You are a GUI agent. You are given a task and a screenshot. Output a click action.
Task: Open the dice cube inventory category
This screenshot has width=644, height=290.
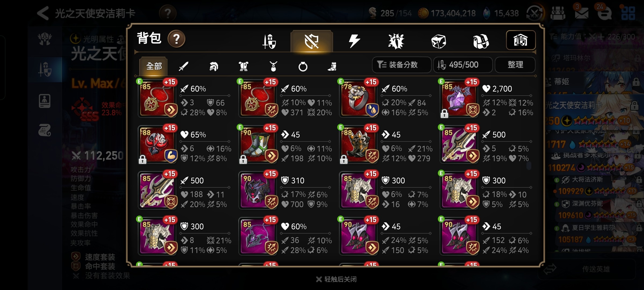(x=438, y=42)
